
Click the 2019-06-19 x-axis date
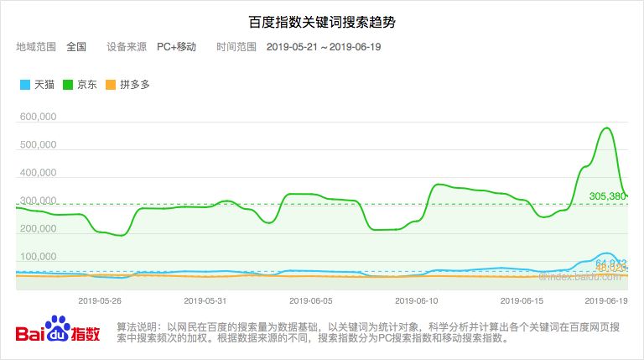point(606,300)
